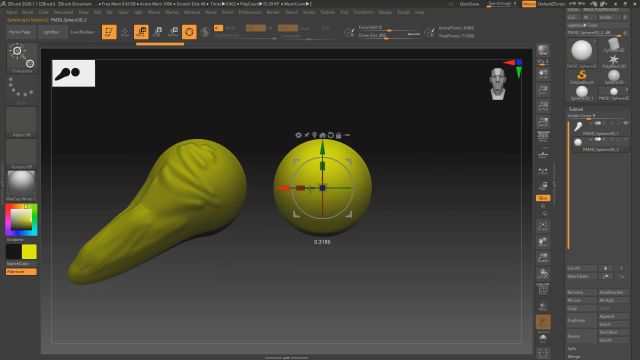Select the Rotate transpose icon

(x=173, y=32)
